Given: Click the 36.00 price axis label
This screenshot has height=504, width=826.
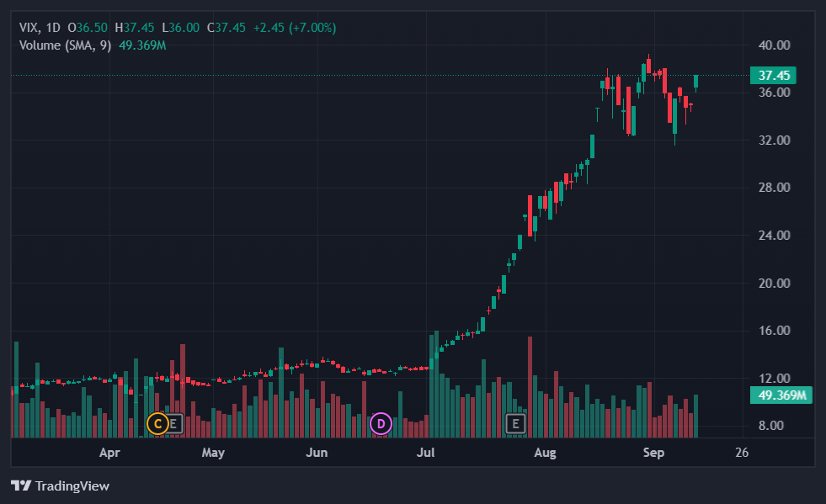Looking at the screenshot, I should tap(774, 93).
